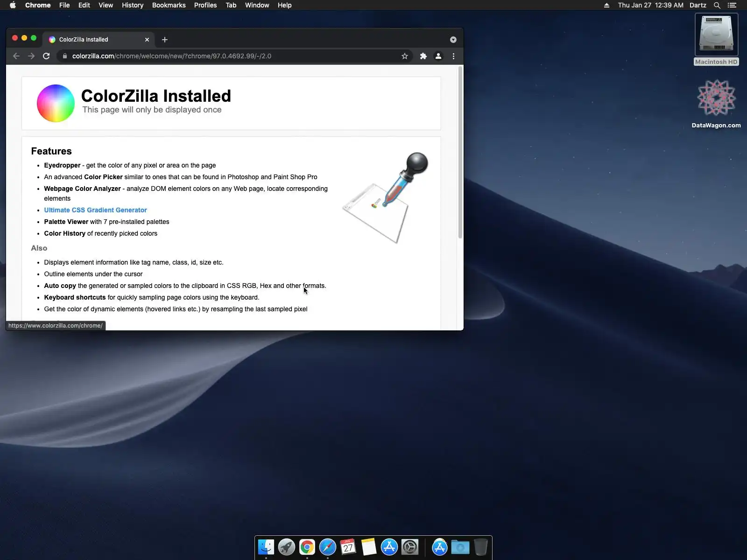Open the Downloads folder in the Dock
Screen dimensions: 747x560
point(460,547)
